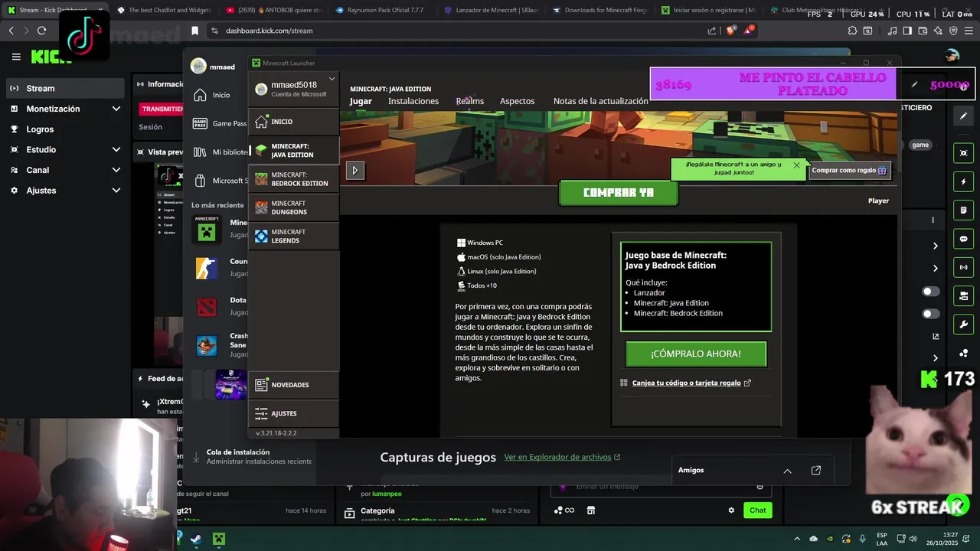Image resolution: width=980 pixels, height=551 pixels.
Task: Select Counter-Strike in recent games list
Action: (219, 267)
